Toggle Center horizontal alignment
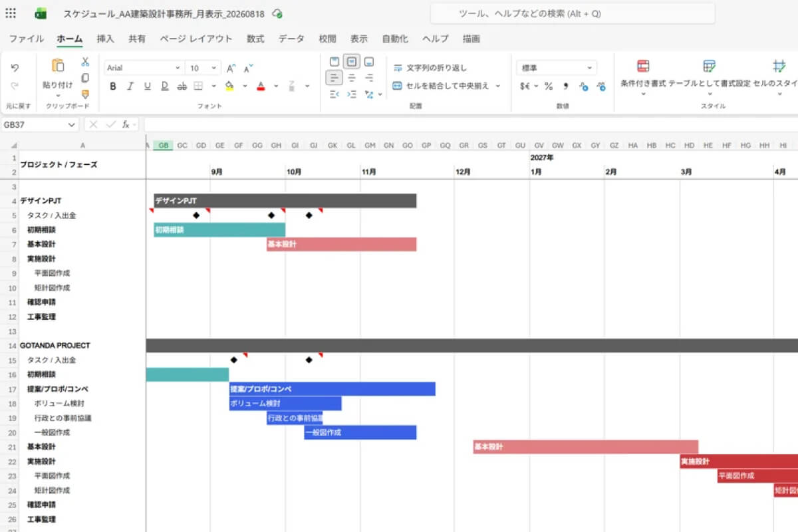The image size is (798, 532). click(x=352, y=78)
